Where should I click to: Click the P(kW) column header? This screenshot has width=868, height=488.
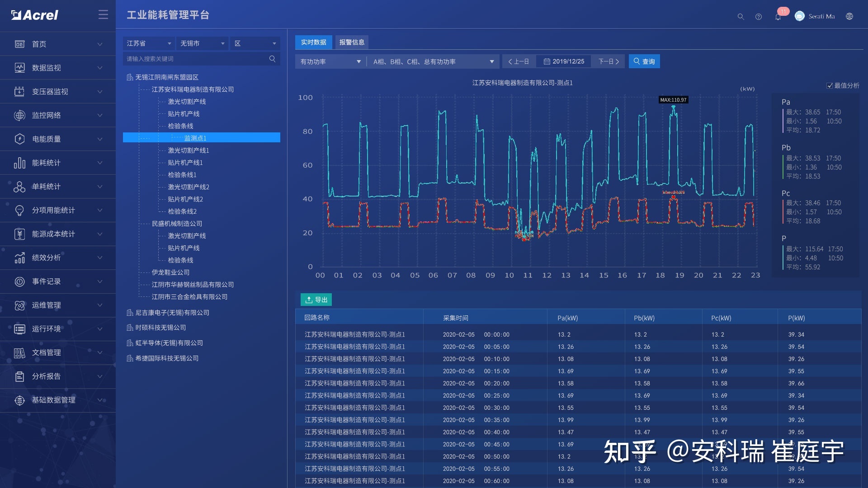tap(797, 318)
